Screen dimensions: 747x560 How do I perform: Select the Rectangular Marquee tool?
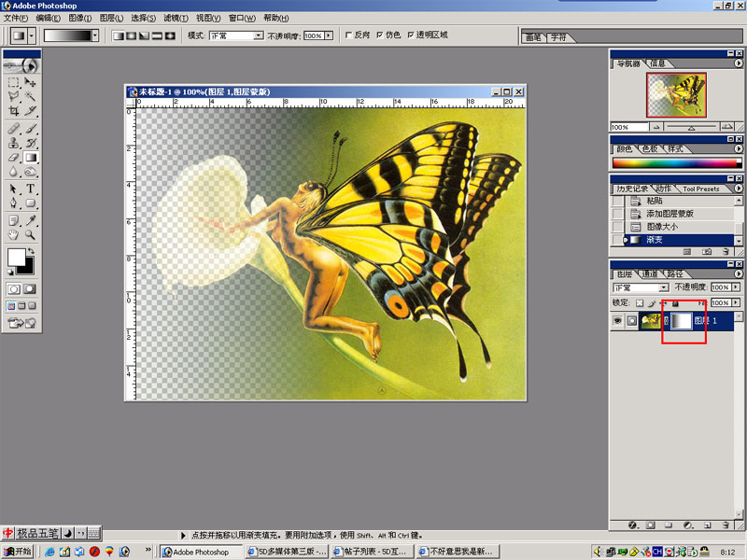[14, 82]
